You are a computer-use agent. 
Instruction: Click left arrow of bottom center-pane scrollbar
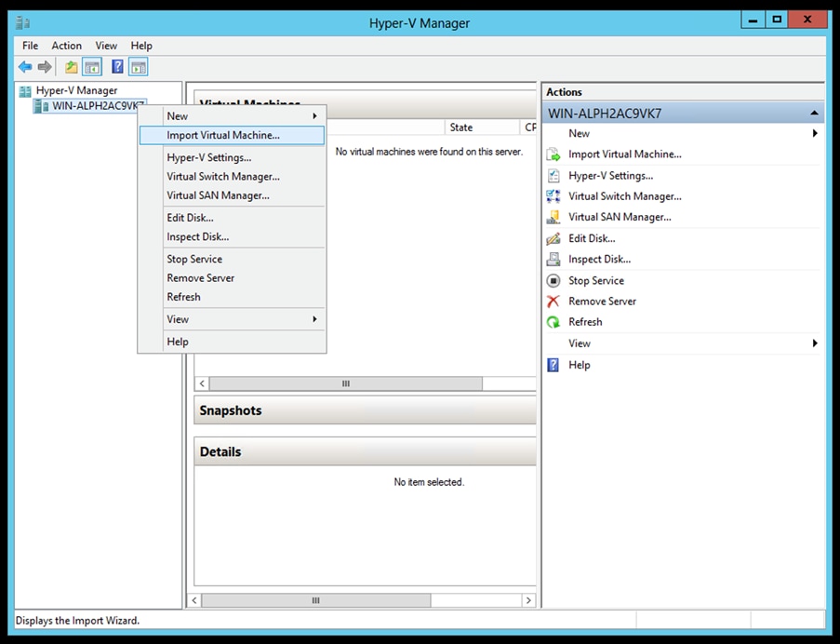[194, 600]
